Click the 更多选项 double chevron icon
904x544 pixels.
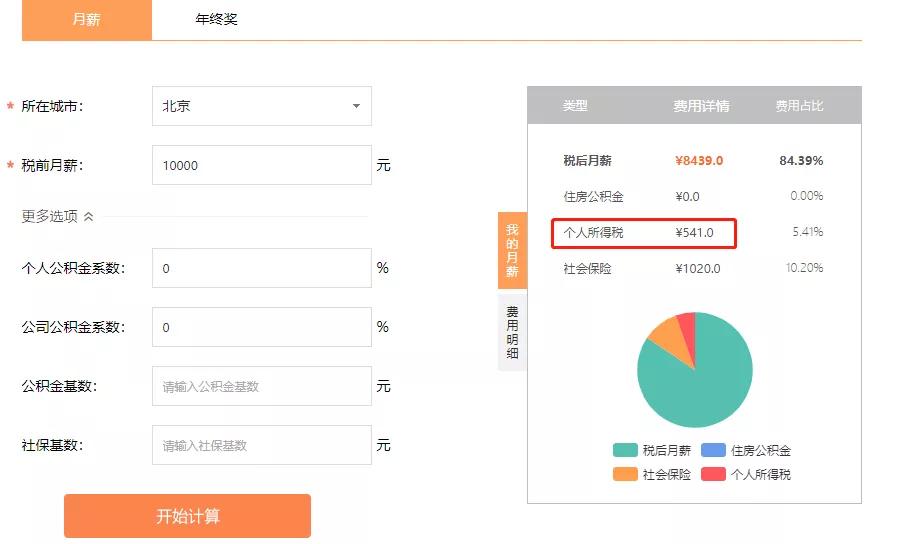[88, 216]
